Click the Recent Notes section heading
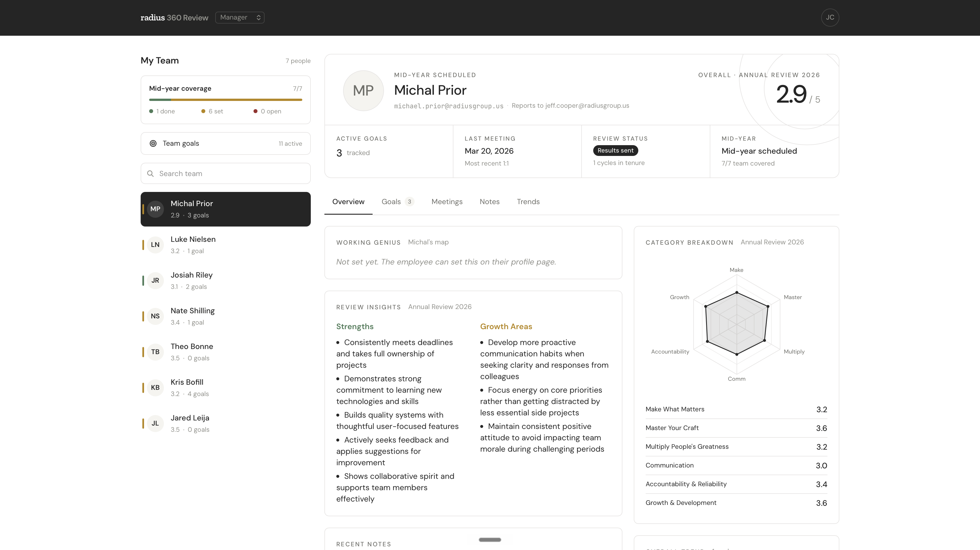 tap(363, 544)
